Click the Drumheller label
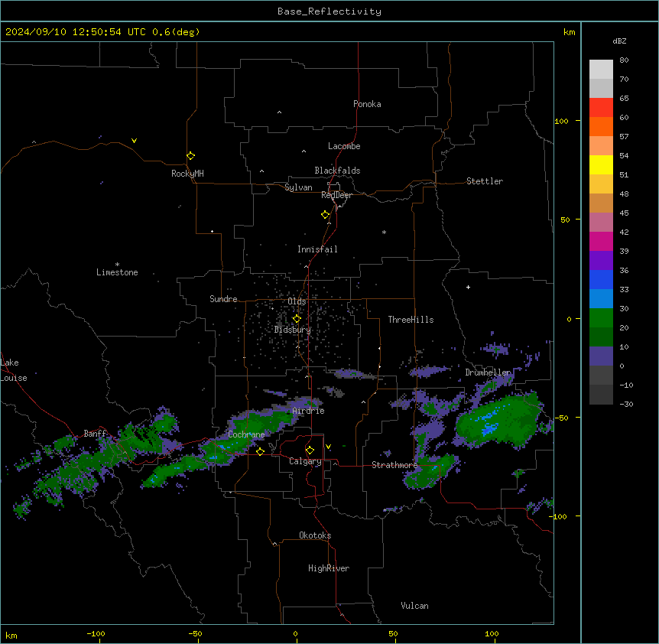 [x=488, y=372]
